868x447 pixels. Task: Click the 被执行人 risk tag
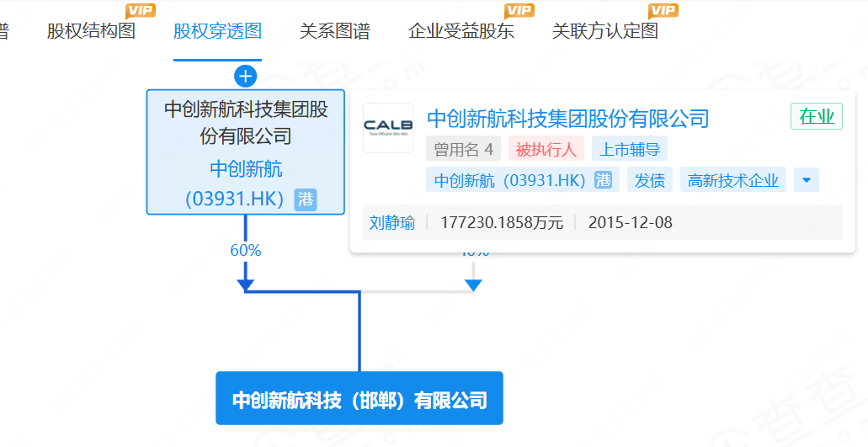point(546,149)
